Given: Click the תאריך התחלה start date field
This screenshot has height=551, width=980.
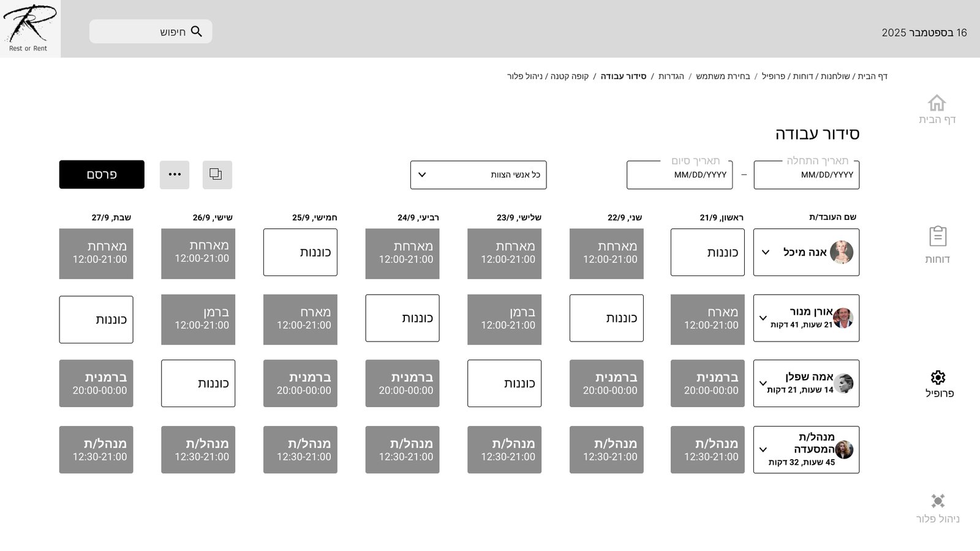Looking at the screenshot, I should pos(806,175).
